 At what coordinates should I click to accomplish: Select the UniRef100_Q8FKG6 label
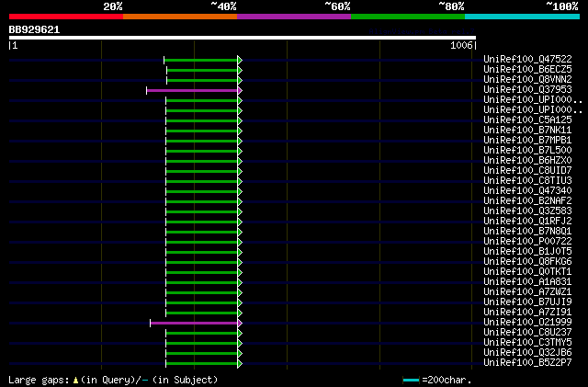[x=527, y=262]
